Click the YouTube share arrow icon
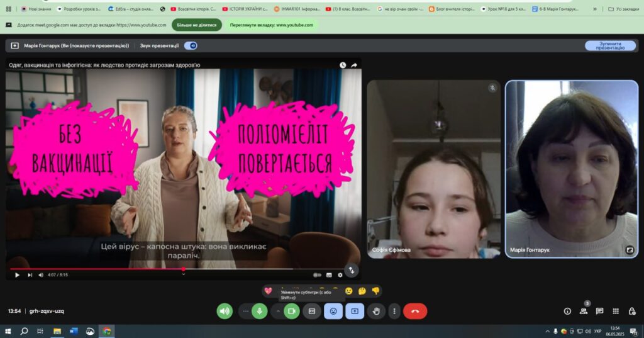 coord(354,65)
